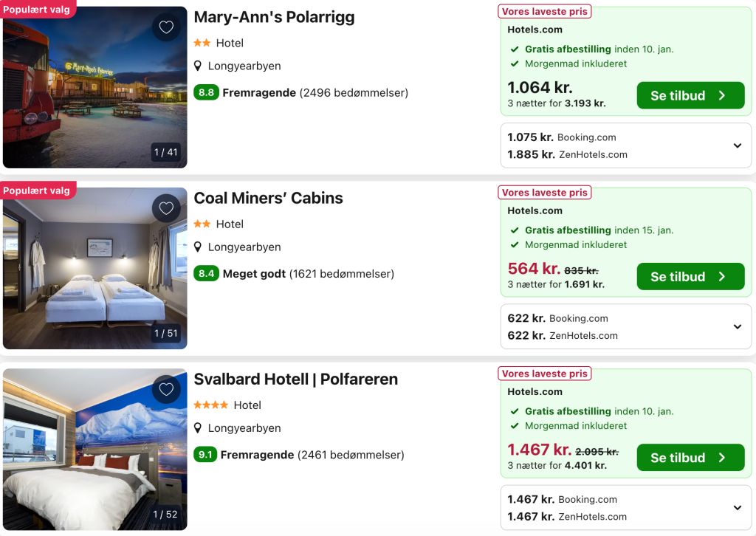Toggle heart on Coal Miners' Cabins
The width and height of the screenshot is (756, 536).
[166, 208]
